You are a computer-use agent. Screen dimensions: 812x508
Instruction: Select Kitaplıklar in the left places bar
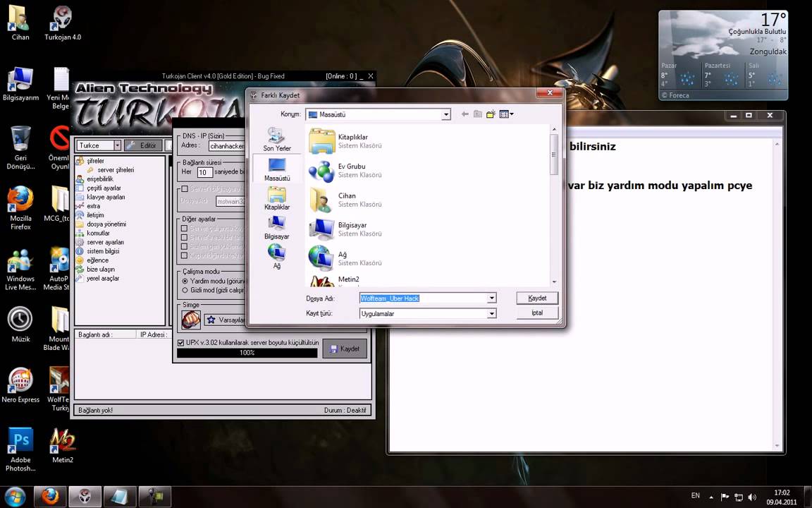[x=276, y=198]
